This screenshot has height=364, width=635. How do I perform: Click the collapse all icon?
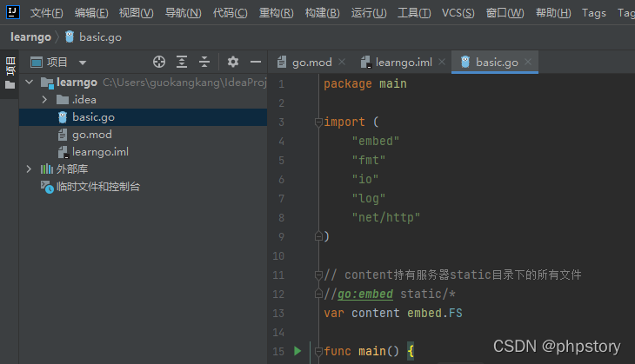(x=204, y=62)
